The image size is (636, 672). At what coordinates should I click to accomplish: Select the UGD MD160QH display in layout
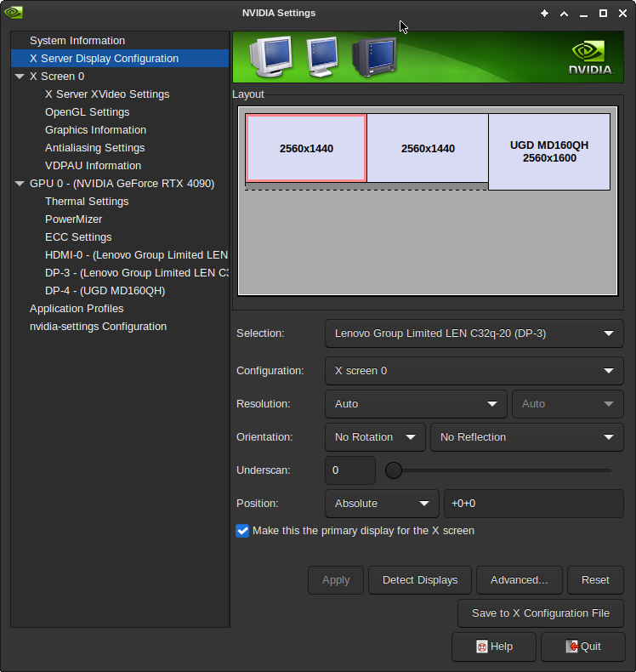(548, 151)
